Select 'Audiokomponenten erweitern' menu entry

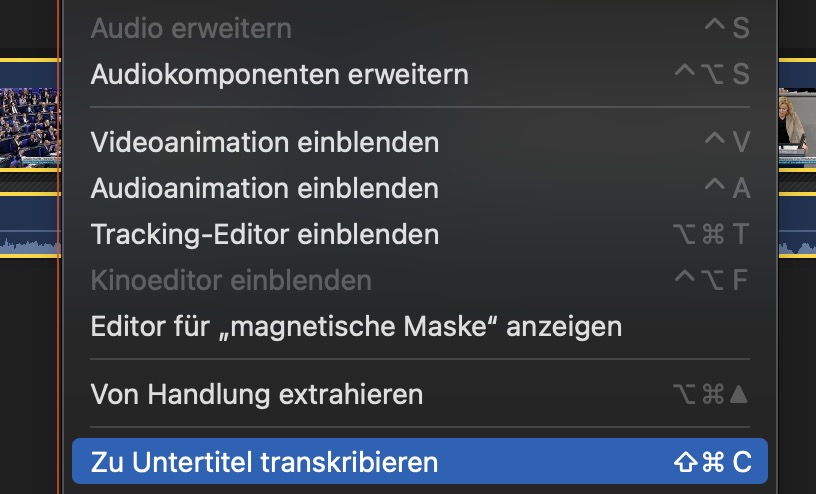pos(279,74)
